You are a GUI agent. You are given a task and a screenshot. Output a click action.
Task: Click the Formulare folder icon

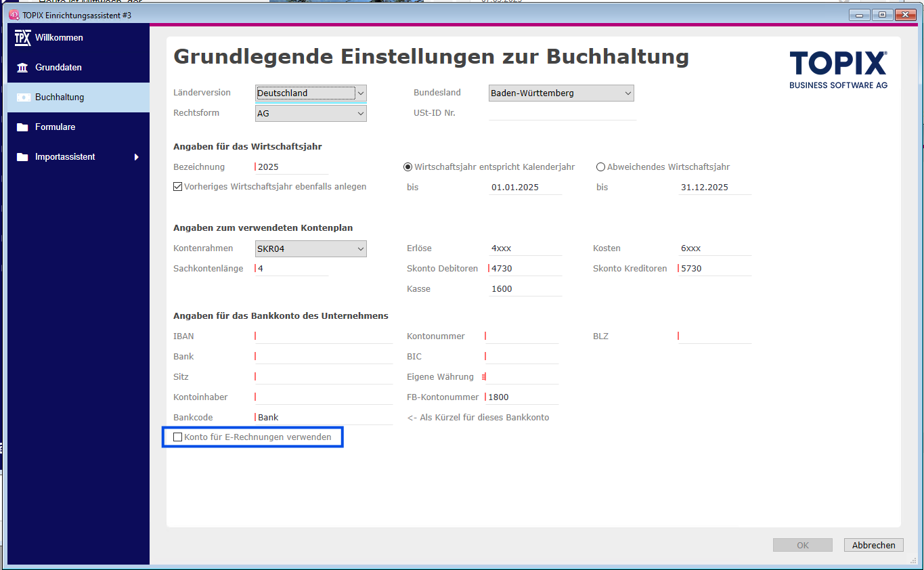pos(23,127)
